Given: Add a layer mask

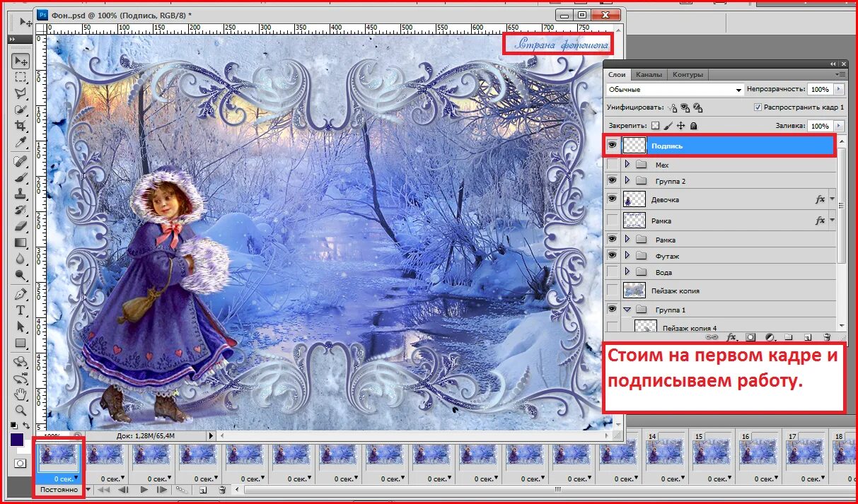Looking at the screenshot, I should 750,338.
